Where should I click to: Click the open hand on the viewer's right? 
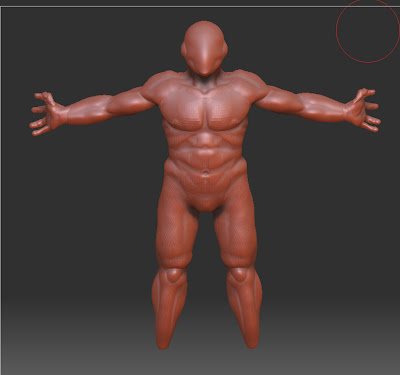coord(361,109)
